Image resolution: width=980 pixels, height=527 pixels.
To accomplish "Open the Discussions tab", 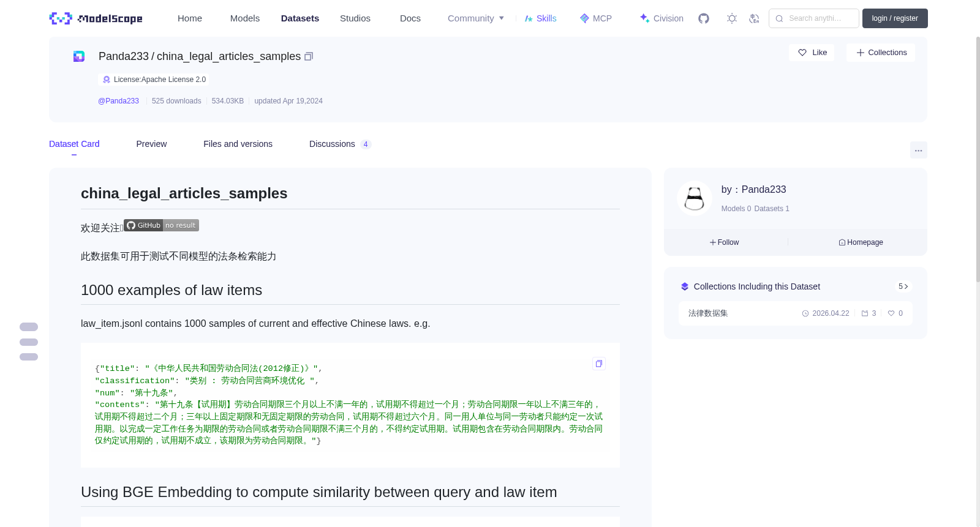I will pos(340,144).
